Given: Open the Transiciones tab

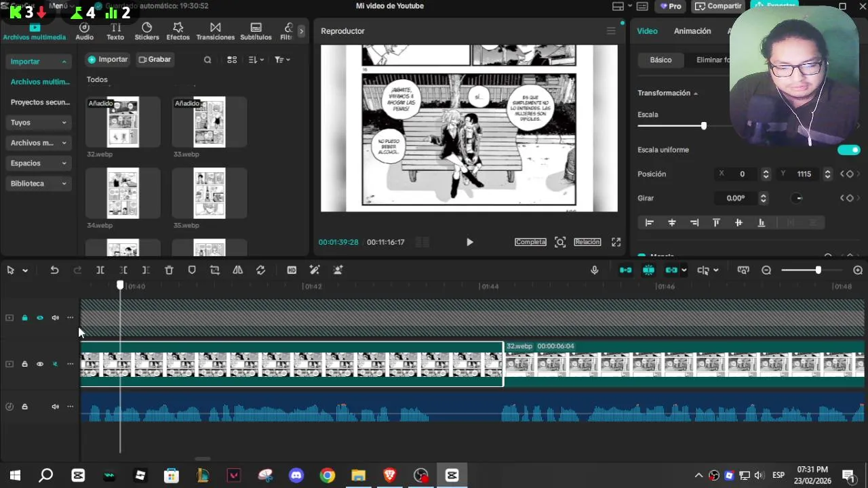Looking at the screenshot, I should [x=215, y=31].
